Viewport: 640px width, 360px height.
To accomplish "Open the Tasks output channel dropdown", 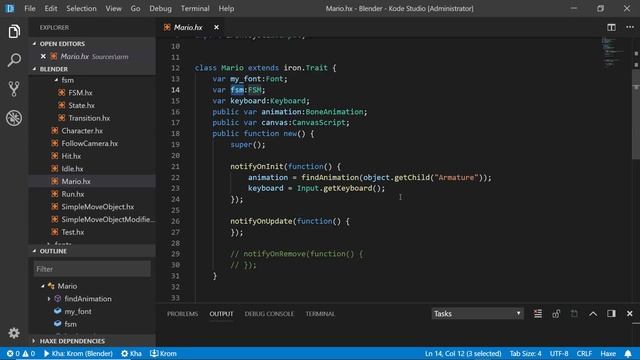I will (x=477, y=313).
